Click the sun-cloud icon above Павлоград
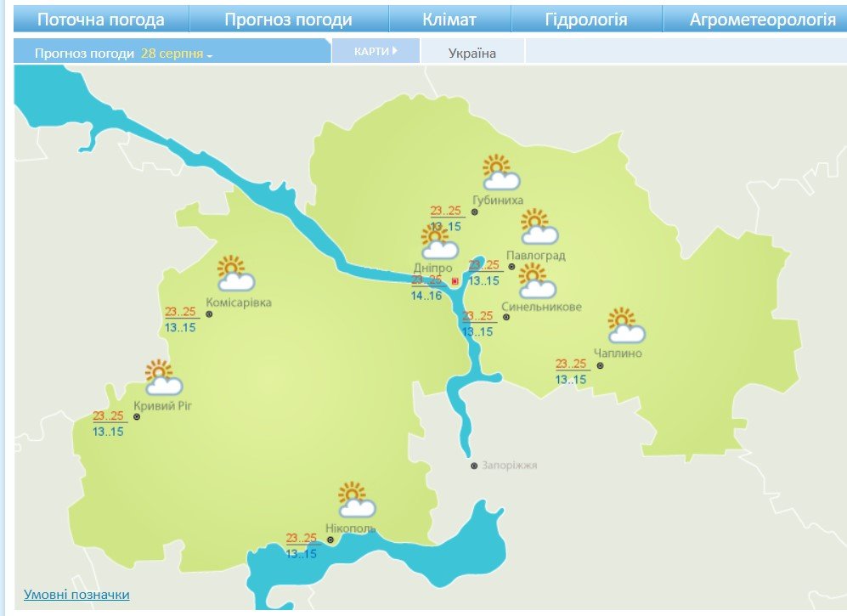 click(x=539, y=228)
